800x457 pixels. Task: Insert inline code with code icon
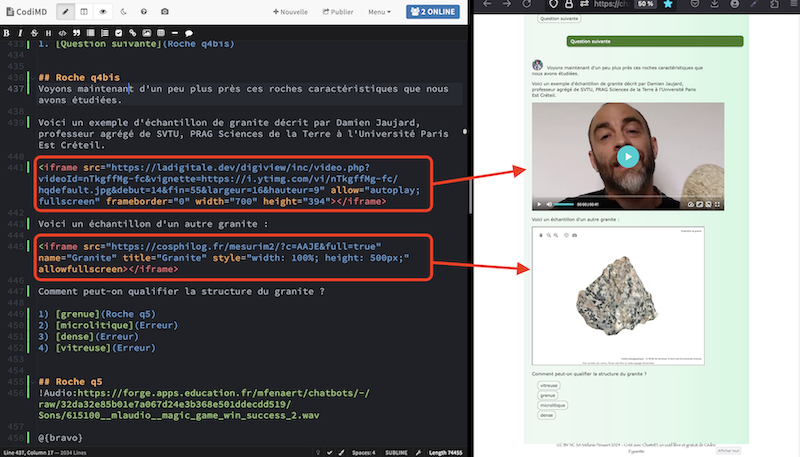[62, 33]
